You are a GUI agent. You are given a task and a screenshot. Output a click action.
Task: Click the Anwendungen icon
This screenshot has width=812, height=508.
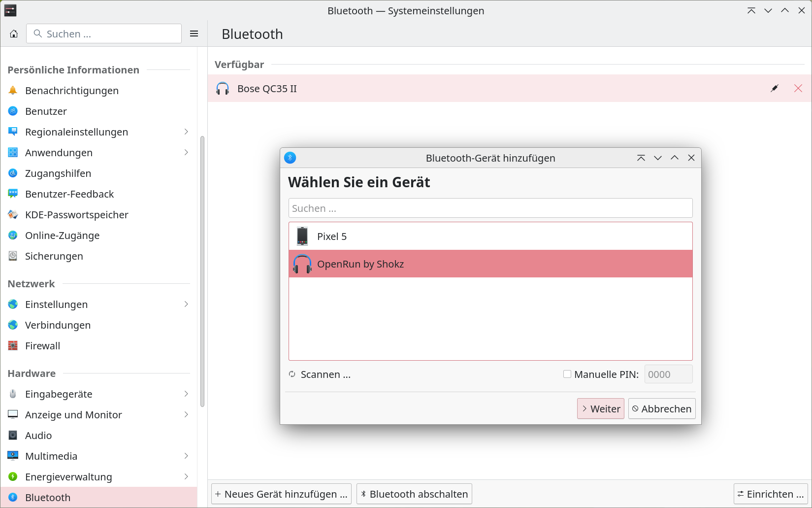click(x=13, y=153)
